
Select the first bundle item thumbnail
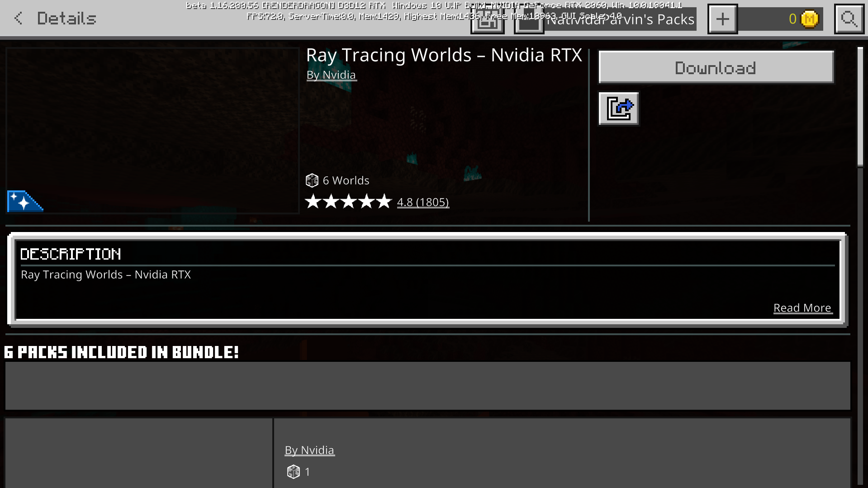pyautogui.click(x=139, y=453)
